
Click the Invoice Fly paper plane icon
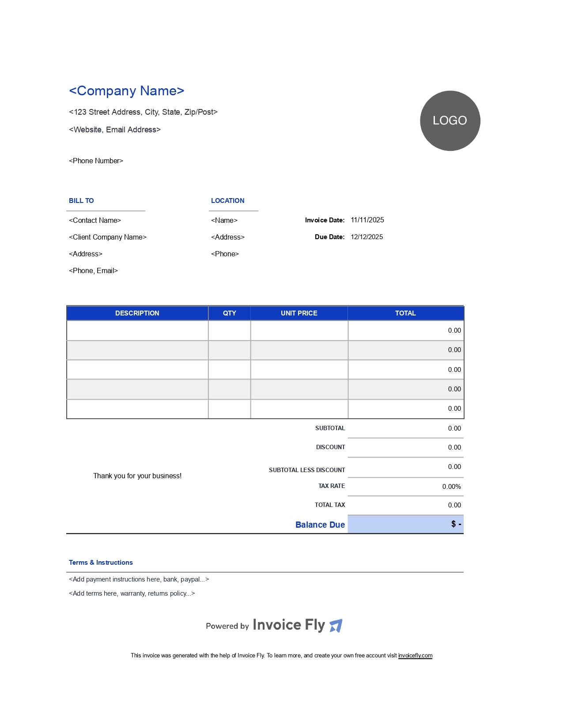pos(336,625)
